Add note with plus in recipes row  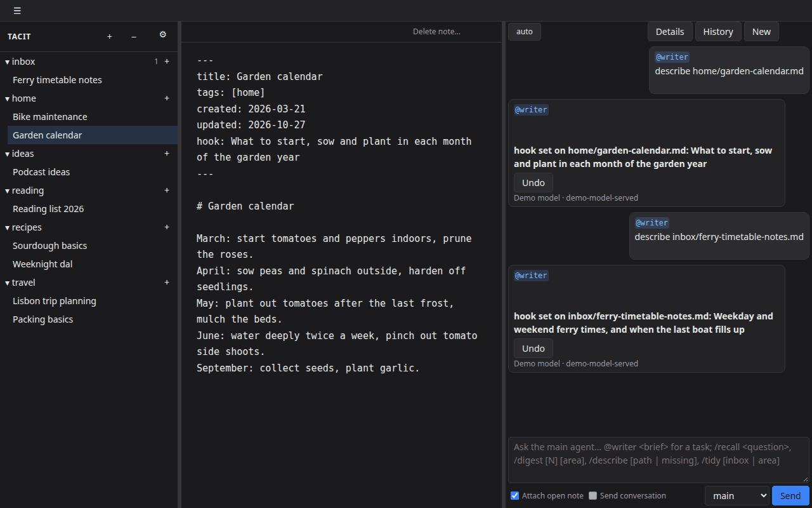pyautogui.click(x=167, y=227)
